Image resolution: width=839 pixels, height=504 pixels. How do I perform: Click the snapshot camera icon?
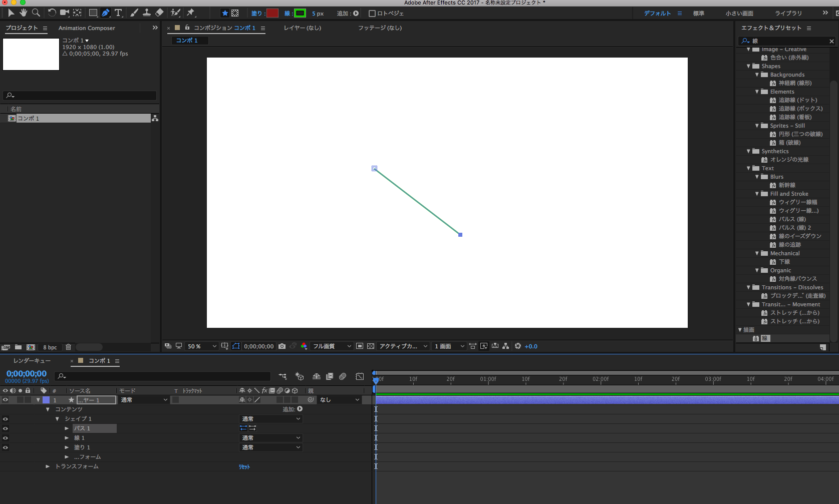tap(282, 346)
